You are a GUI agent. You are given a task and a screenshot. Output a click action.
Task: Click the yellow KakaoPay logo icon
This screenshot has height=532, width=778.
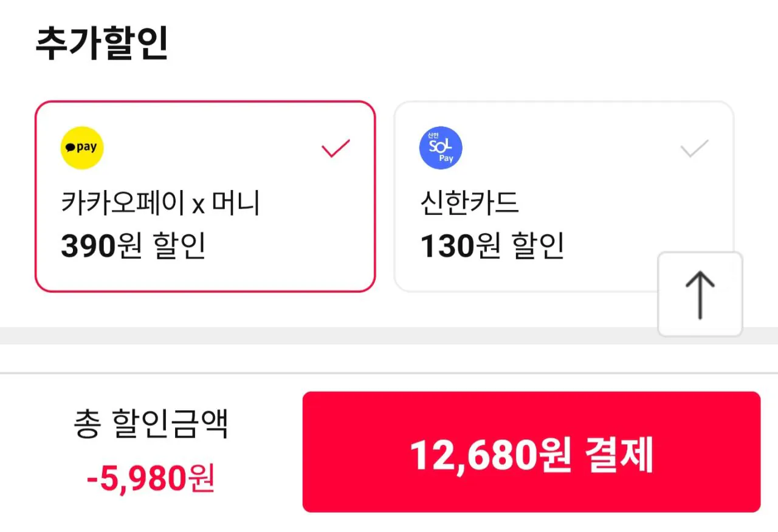coord(82,148)
